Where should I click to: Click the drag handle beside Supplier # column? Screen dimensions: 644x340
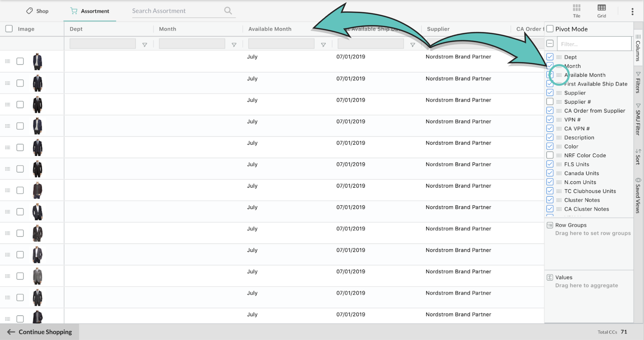click(x=559, y=102)
